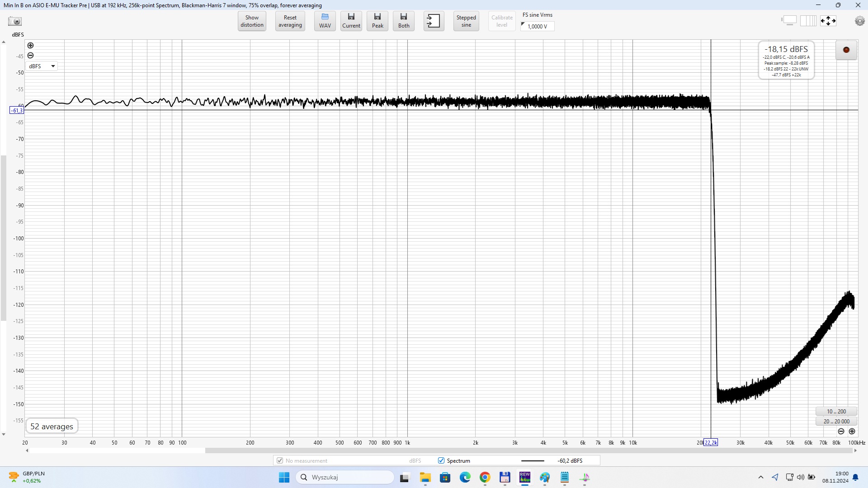Zoom in vertical axis plus icon
The image size is (868, 488).
30,45
